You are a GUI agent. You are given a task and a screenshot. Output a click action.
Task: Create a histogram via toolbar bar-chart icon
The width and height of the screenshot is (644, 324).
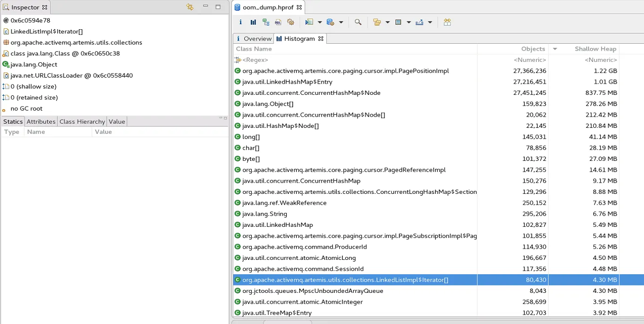point(253,22)
